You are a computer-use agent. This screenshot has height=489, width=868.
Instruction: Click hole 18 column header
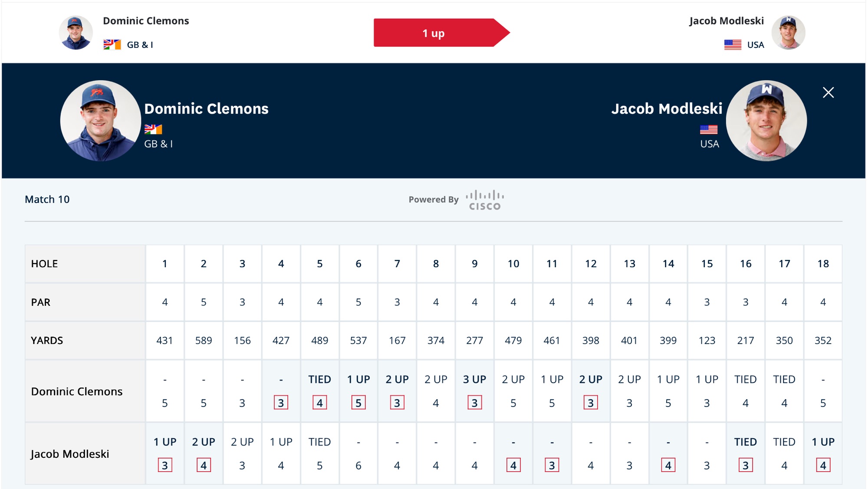(823, 263)
